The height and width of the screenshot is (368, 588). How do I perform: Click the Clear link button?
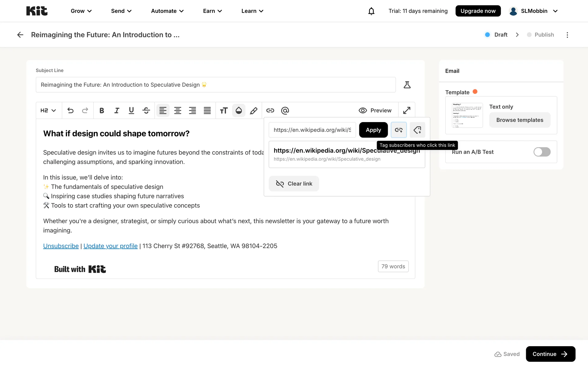tap(294, 184)
